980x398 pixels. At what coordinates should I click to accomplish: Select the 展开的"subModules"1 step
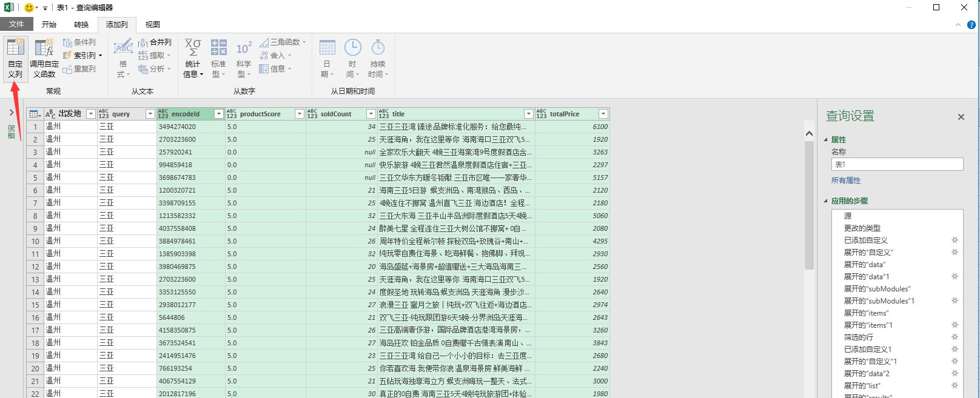coord(897,301)
